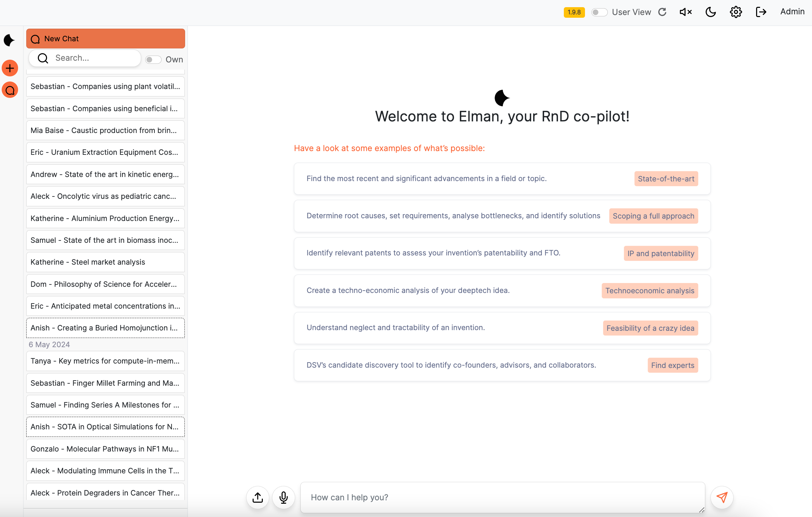Open 'Katherine - Aluminium Production Energy' chat

click(106, 218)
